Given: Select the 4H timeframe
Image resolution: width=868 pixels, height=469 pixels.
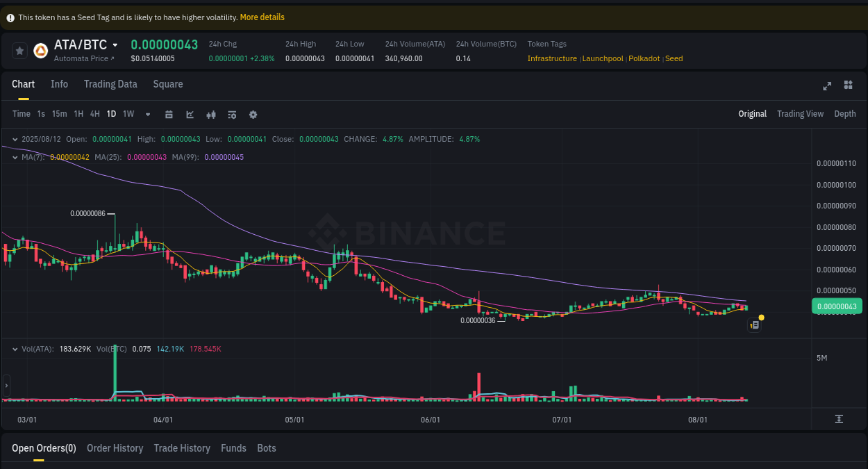Looking at the screenshot, I should point(94,113).
